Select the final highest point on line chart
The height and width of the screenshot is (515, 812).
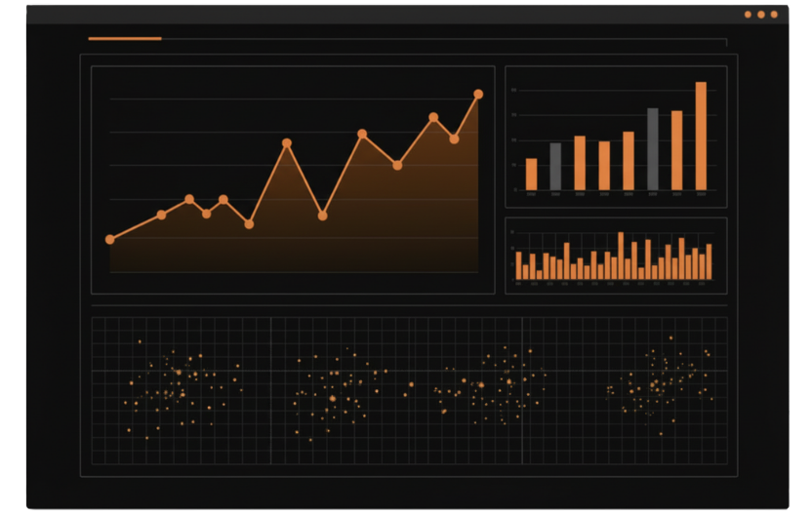click(478, 95)
